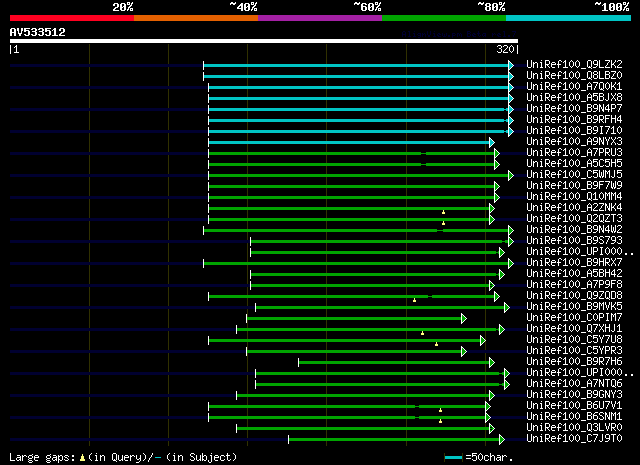
Task: Click the yellow gap marker under the UniRef100_B6SNM1 bar
Action: coord(440,421)
